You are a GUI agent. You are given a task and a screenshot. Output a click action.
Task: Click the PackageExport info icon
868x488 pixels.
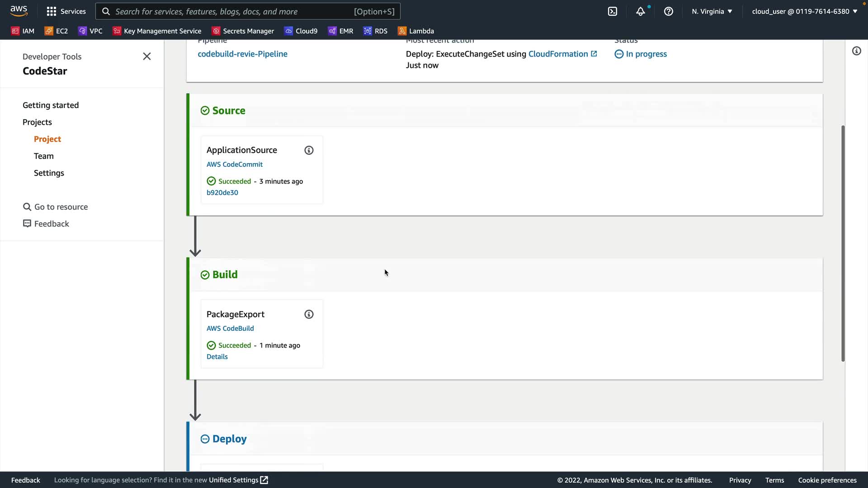coord(309,314)
